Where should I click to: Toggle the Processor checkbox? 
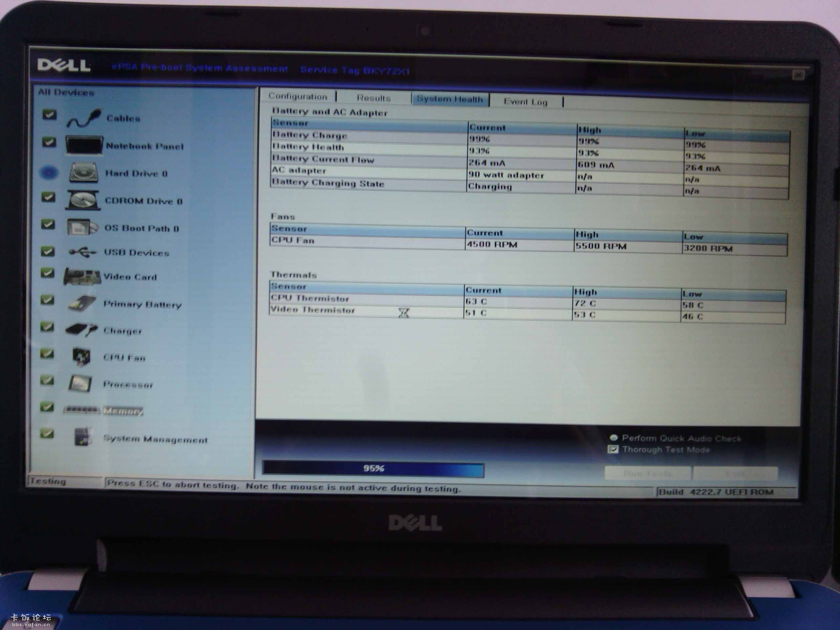[47, 380]
